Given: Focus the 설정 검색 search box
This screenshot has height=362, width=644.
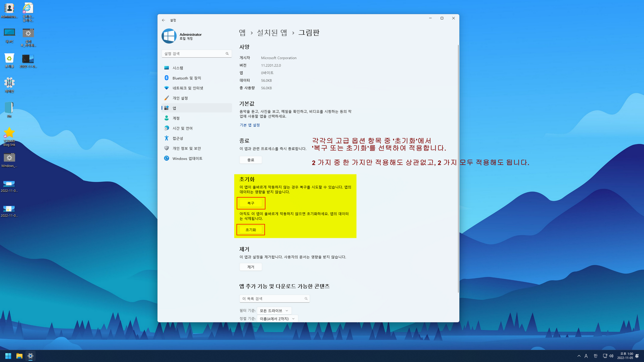Looking at the screenshot, I should click(x=197, y=54).
